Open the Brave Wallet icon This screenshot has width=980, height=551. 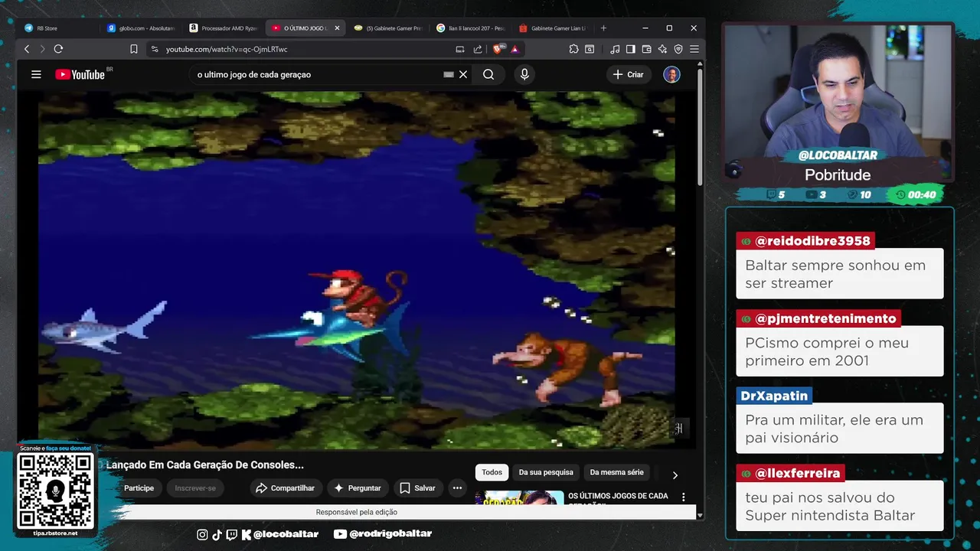[x=647, y=49]
